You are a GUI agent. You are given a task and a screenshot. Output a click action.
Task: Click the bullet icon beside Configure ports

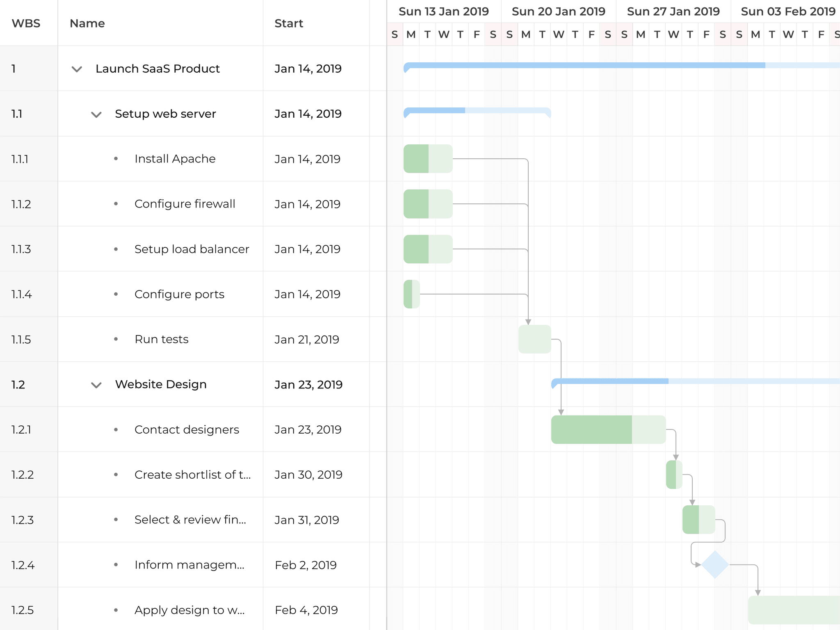coord(116,294)
